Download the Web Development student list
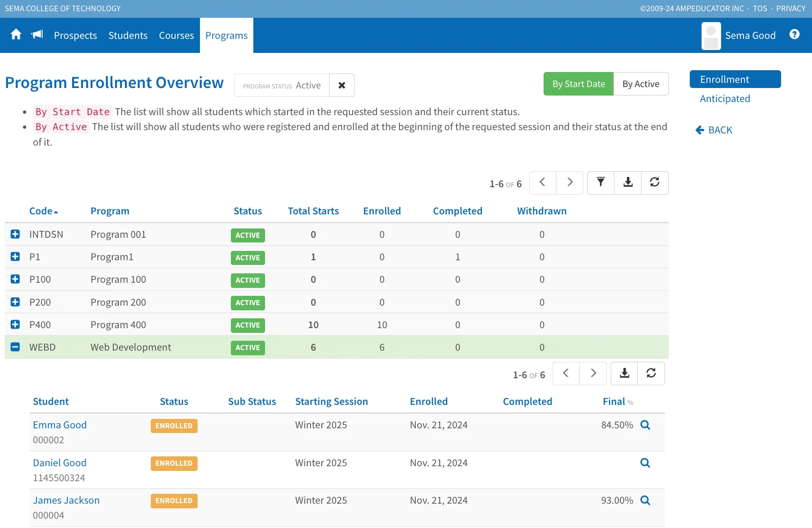The width and height of the screenshot is (812, 528). [x=624, y=374]
